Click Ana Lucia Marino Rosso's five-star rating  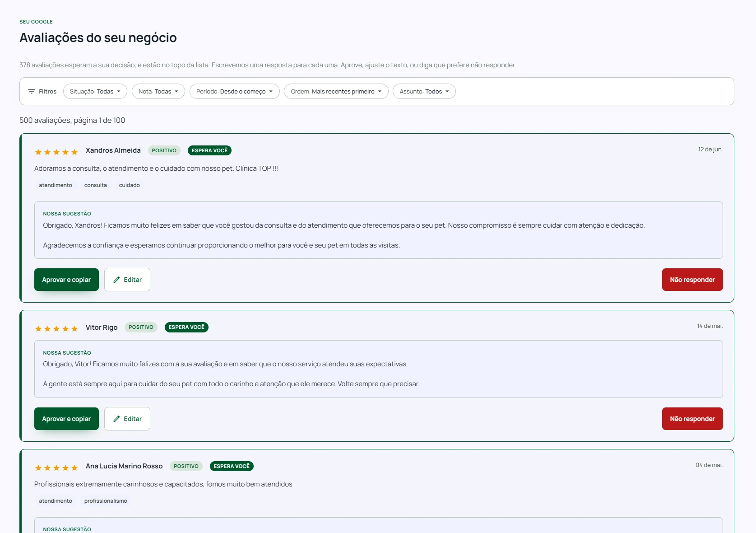56,468
